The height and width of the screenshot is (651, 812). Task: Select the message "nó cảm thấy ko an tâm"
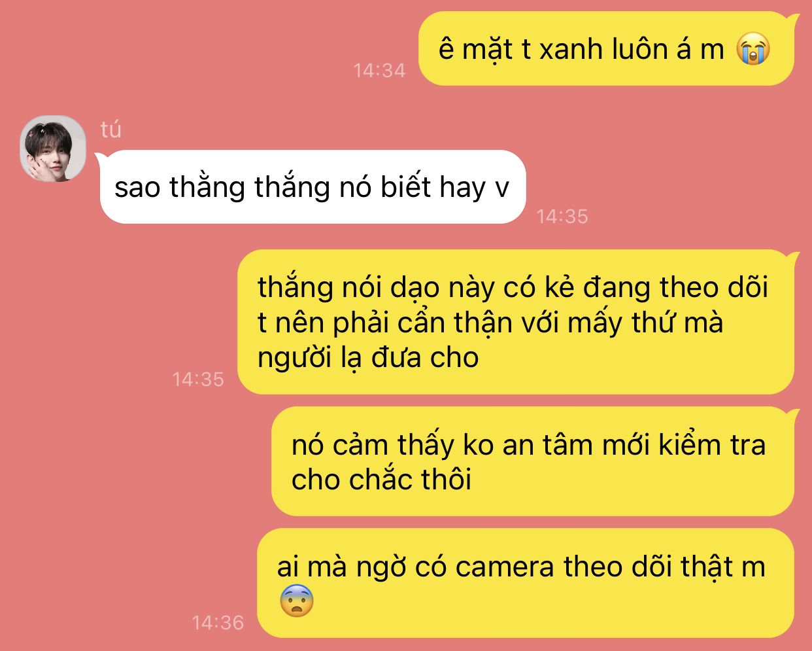(x=535, y=461)
